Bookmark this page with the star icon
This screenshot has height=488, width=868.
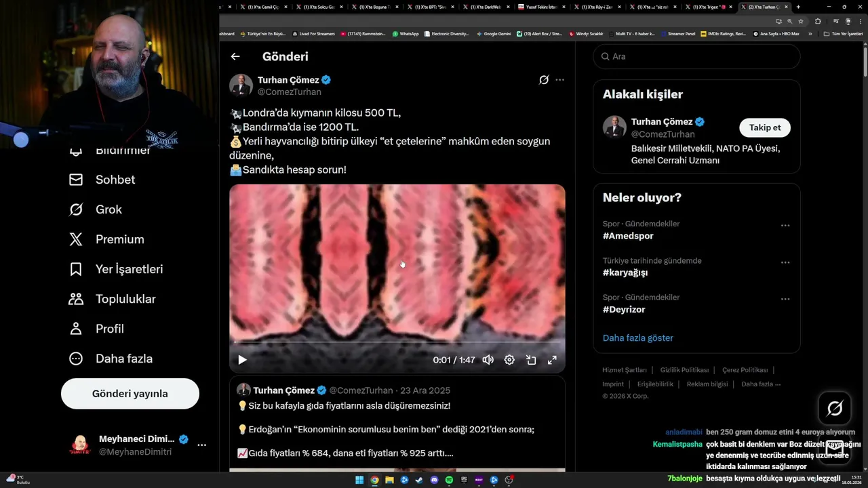pos(801,21)
